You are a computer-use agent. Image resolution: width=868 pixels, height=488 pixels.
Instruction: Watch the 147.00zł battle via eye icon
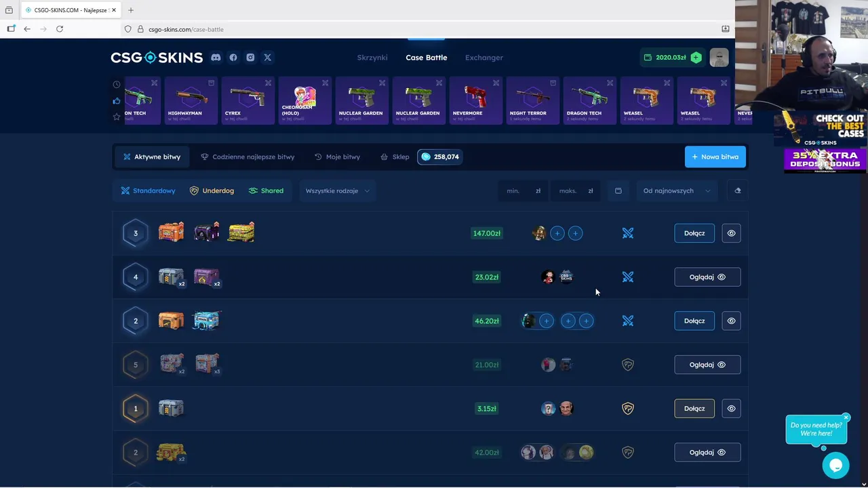[731, 233]
